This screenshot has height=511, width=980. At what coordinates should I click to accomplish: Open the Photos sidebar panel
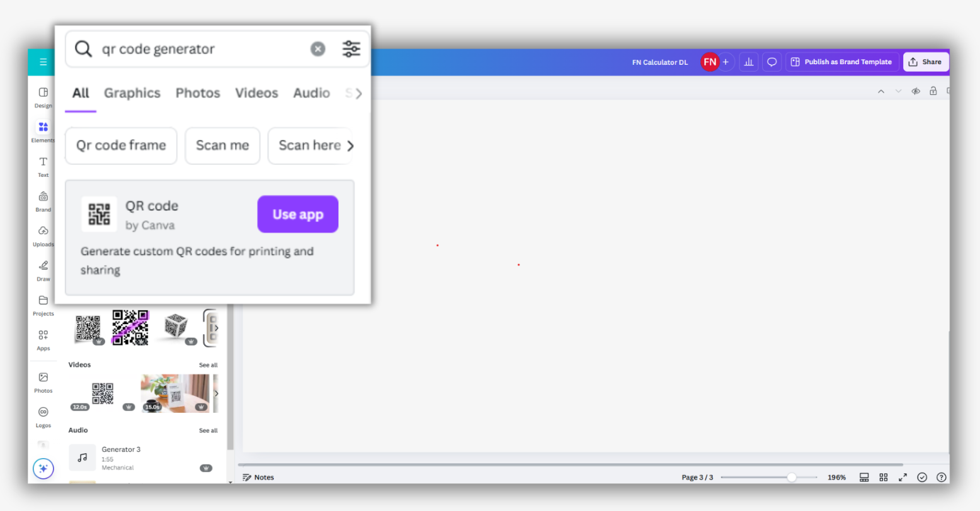click(43, 381)
